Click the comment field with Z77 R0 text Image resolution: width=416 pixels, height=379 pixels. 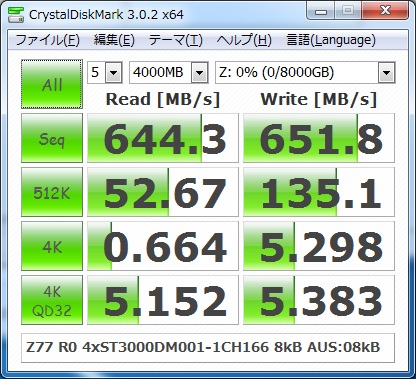pyautogui.click(x=208, y=348)
